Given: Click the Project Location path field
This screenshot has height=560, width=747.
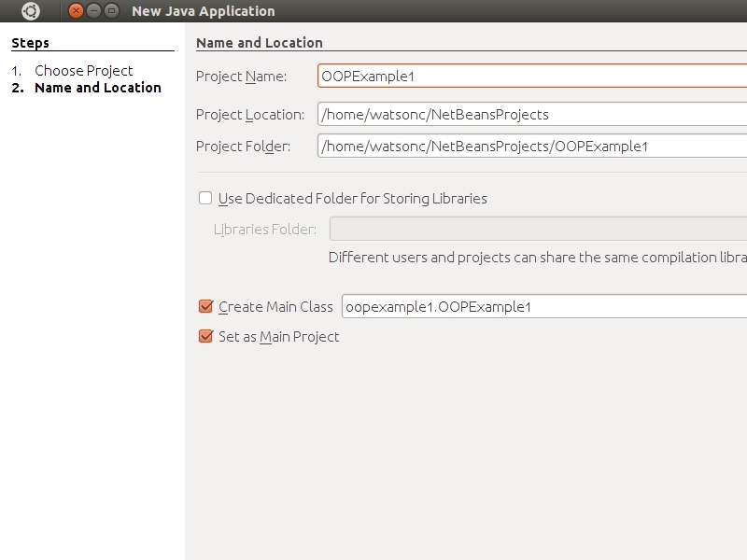Looking at the screenshot, I should pos(532,114).
